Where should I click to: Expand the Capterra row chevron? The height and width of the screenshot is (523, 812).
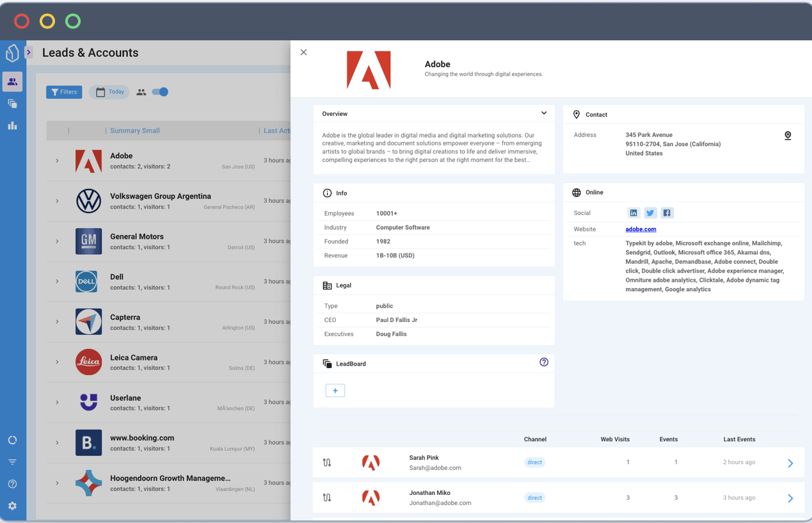57,322
